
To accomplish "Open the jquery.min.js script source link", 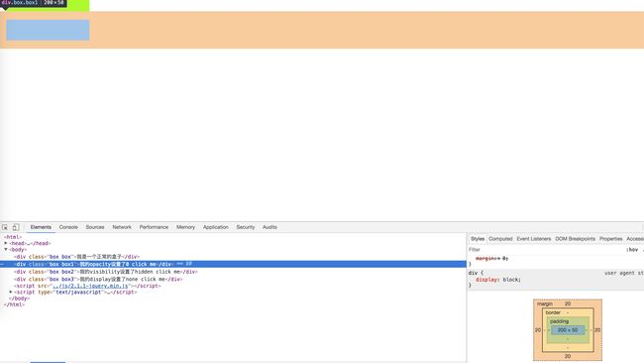I will [91, 286].
